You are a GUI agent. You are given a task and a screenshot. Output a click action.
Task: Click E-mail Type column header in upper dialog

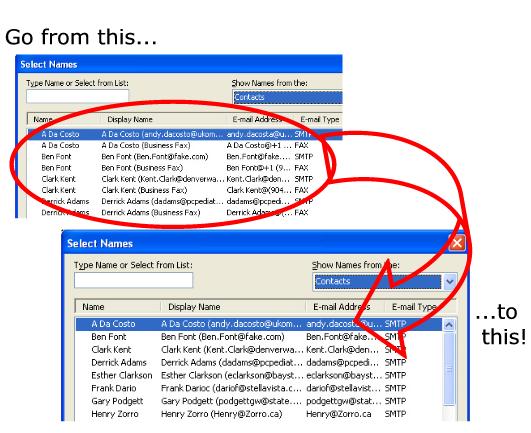coord(319,119)
